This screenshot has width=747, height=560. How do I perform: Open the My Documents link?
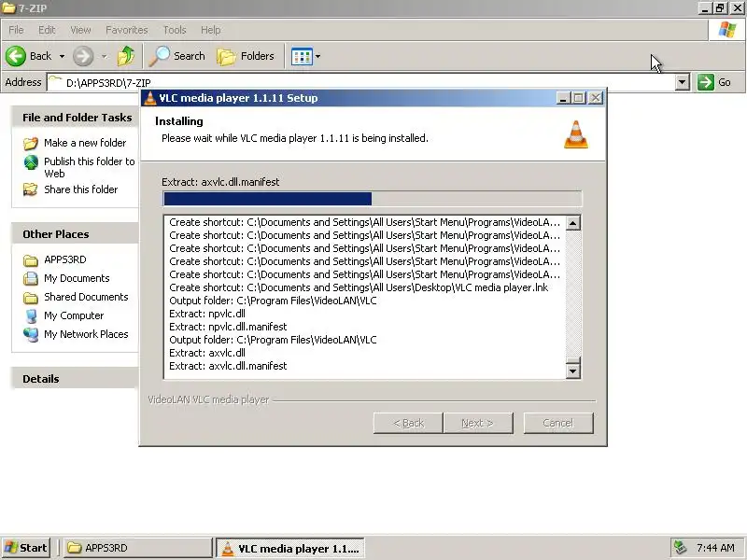click(77, 278)
